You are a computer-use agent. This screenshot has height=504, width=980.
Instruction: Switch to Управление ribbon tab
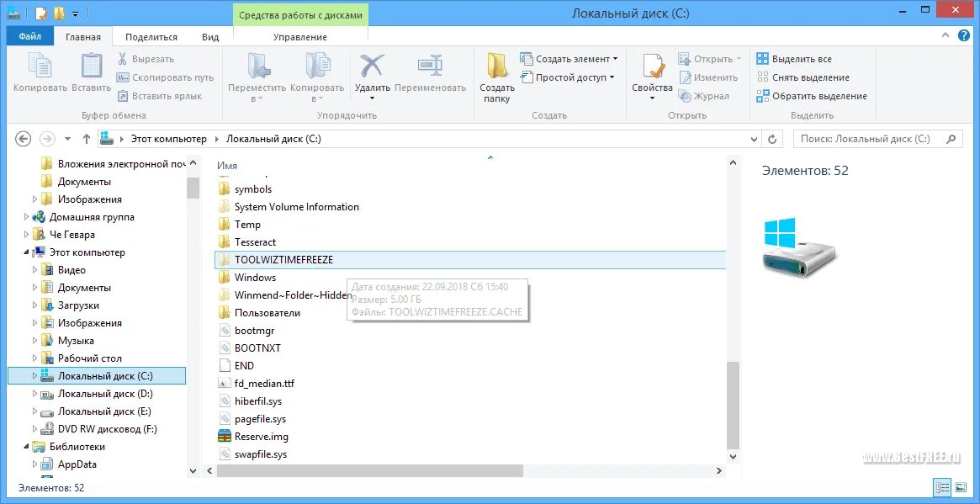300,37
